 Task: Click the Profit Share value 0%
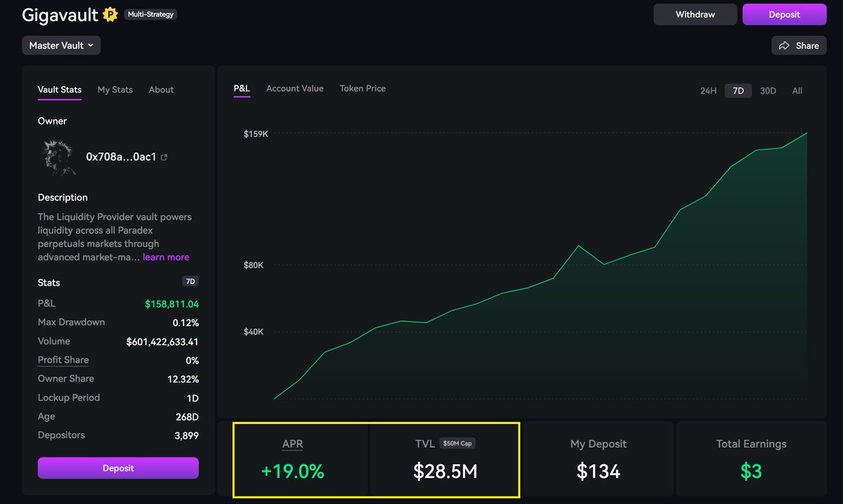pyautogui.click(x=192, y=361)
